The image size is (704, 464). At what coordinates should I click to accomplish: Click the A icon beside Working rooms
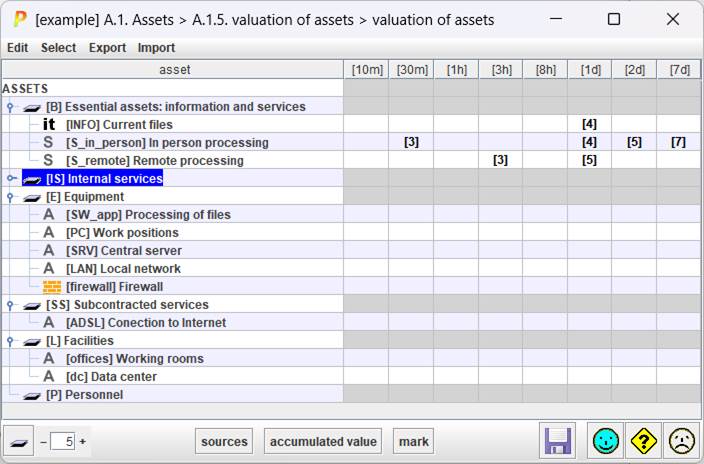pos(48,358)
